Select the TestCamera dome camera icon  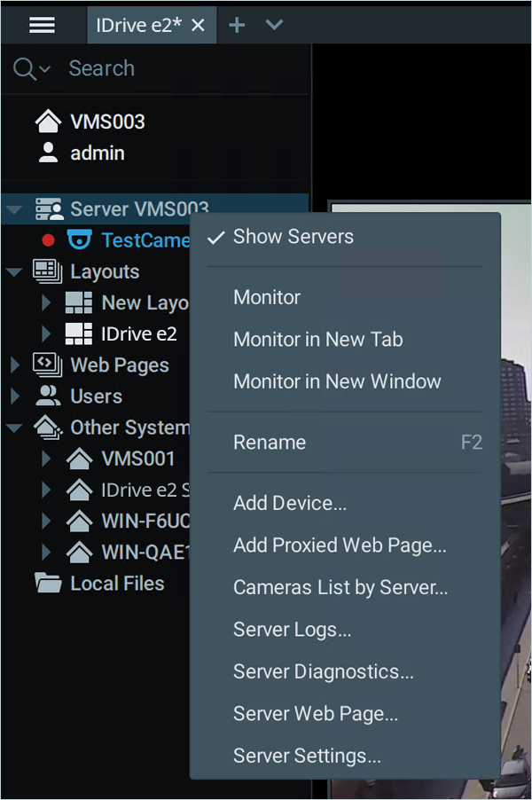click(x=80, y=240)
